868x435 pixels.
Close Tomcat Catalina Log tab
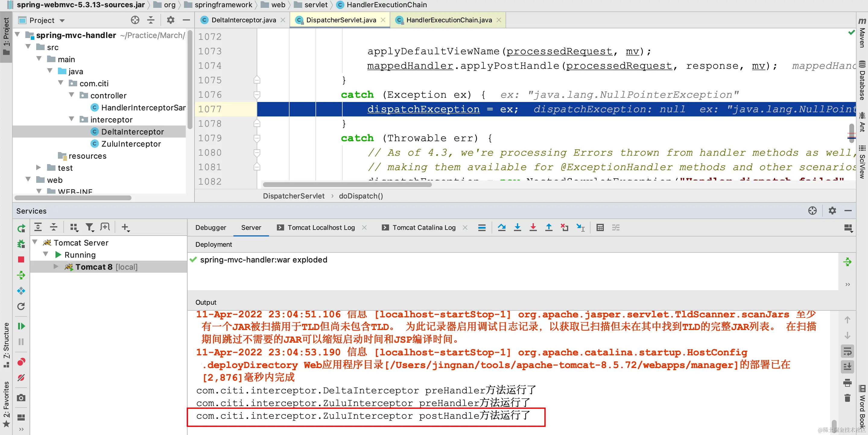click(465, 227)
